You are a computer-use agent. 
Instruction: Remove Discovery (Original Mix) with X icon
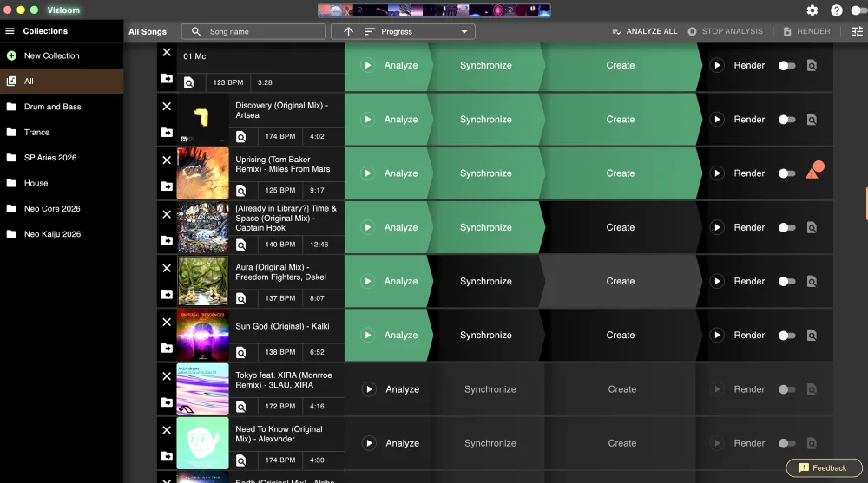(167, 107)
